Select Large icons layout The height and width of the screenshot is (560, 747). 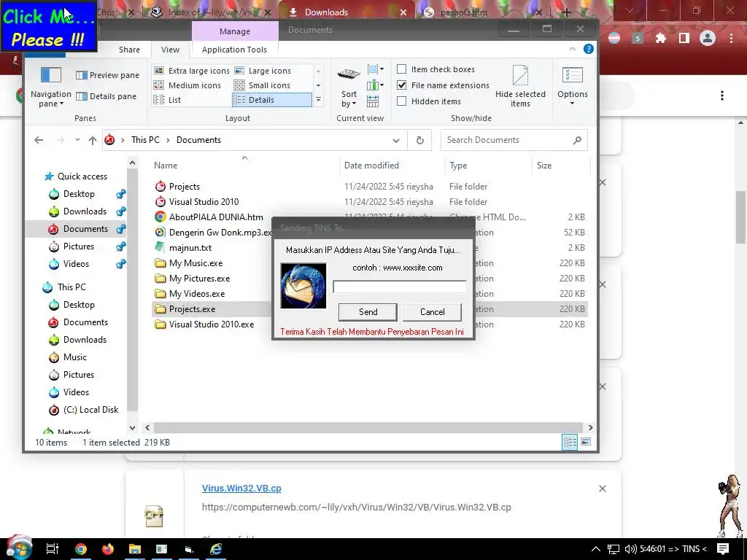tap(263, 71)
